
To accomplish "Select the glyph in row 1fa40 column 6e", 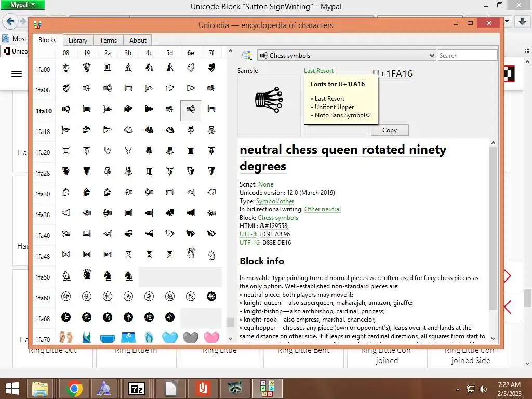I will click(x=191, y=234).
